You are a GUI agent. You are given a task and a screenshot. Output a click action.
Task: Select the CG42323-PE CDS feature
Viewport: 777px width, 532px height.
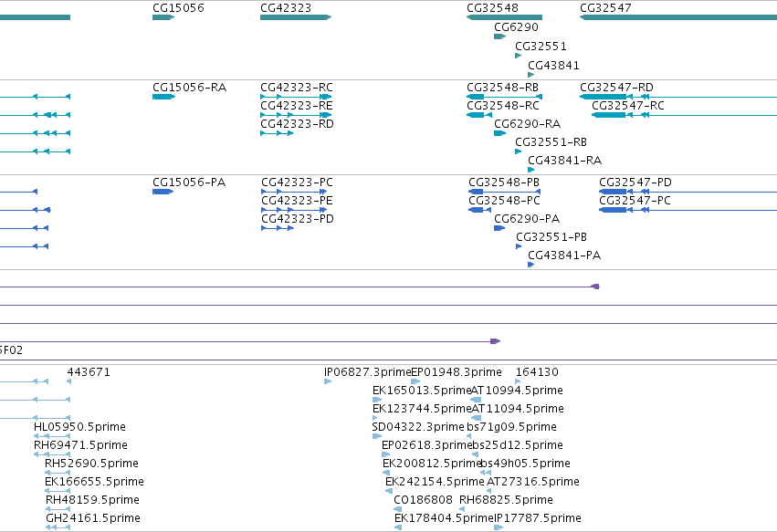click(294, 210)
